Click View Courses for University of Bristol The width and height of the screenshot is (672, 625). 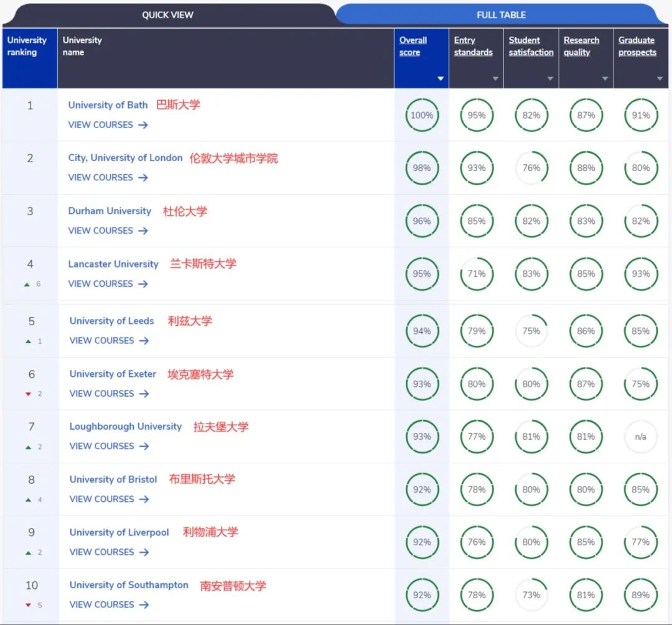click(x=110, y=499)
